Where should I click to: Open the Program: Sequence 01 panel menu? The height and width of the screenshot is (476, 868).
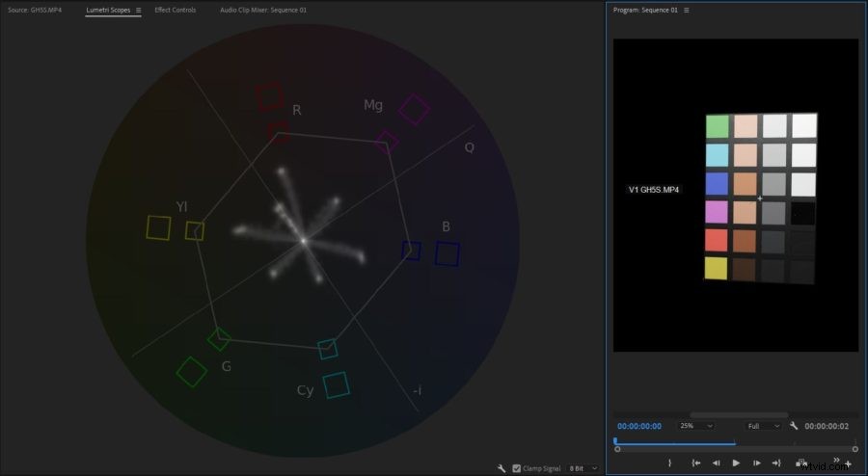pyautogui.click(x=687, y=10)
